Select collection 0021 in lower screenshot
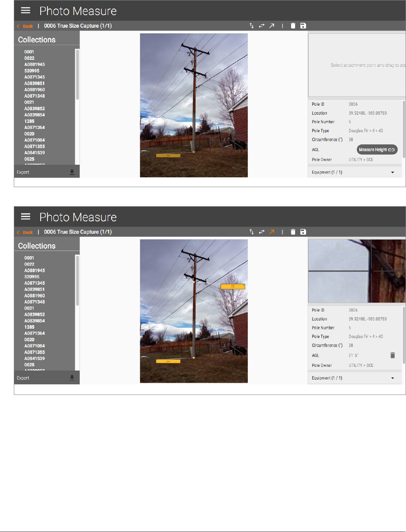The width and height of the screenshot is (406, 532). click(x=29, y=308)
